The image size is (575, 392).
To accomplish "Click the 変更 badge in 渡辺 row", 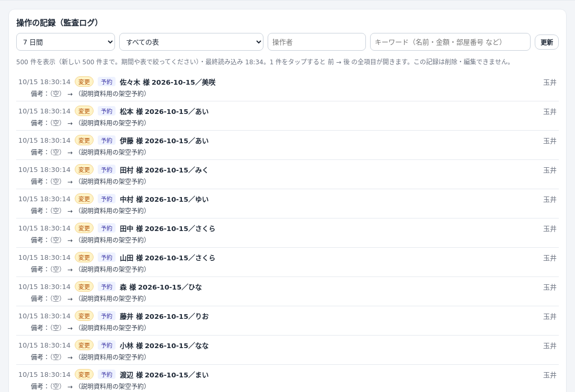I will point(84,375).
